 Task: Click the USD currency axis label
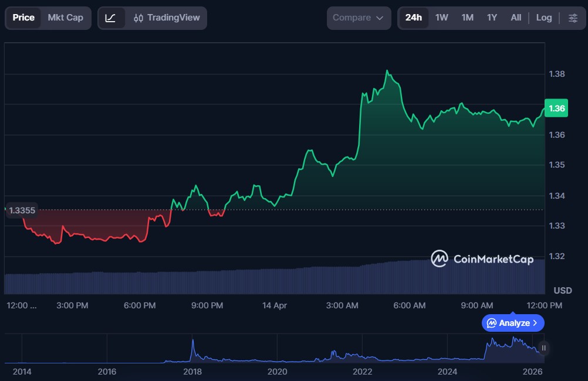[562, 291]
